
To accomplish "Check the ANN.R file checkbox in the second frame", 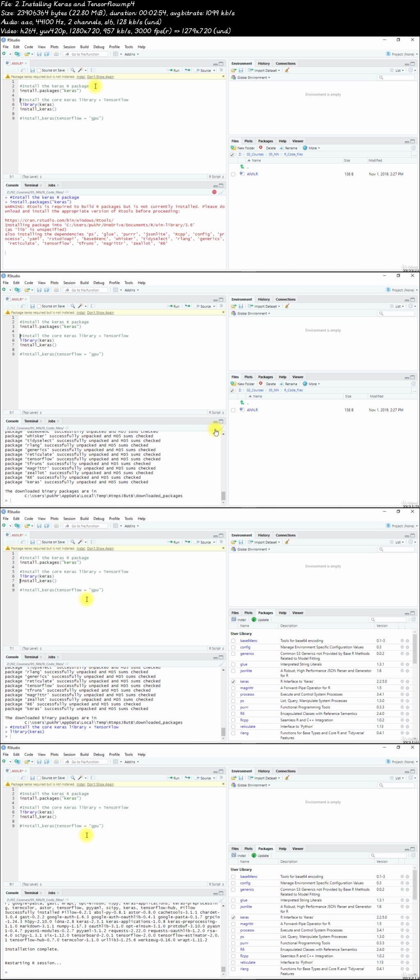I will pos(233,410).
